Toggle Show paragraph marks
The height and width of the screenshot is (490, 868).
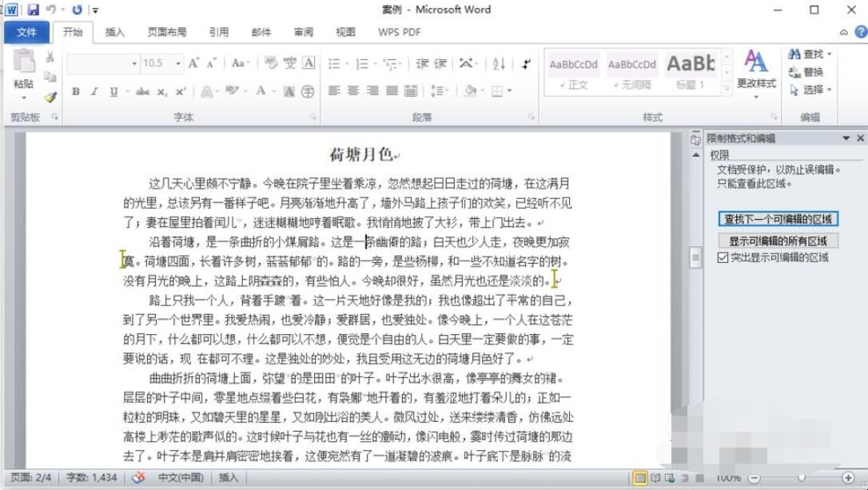525,64
